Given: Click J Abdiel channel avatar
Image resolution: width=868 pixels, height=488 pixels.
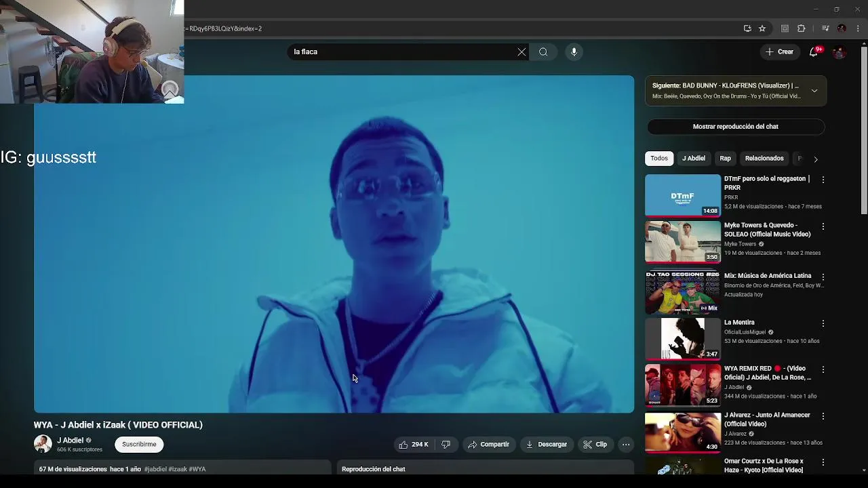Looking at the screenshot, I should pyautogui.click(x=43, y=445).
